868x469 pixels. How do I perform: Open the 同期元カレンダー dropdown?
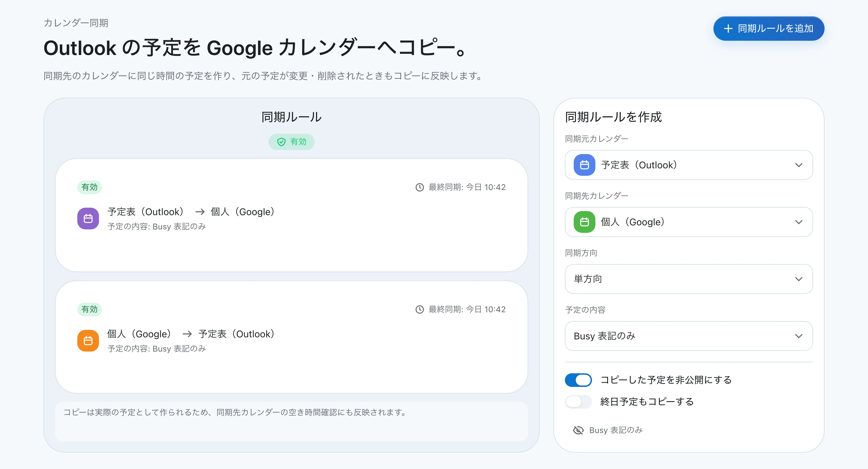click(689, 165)
